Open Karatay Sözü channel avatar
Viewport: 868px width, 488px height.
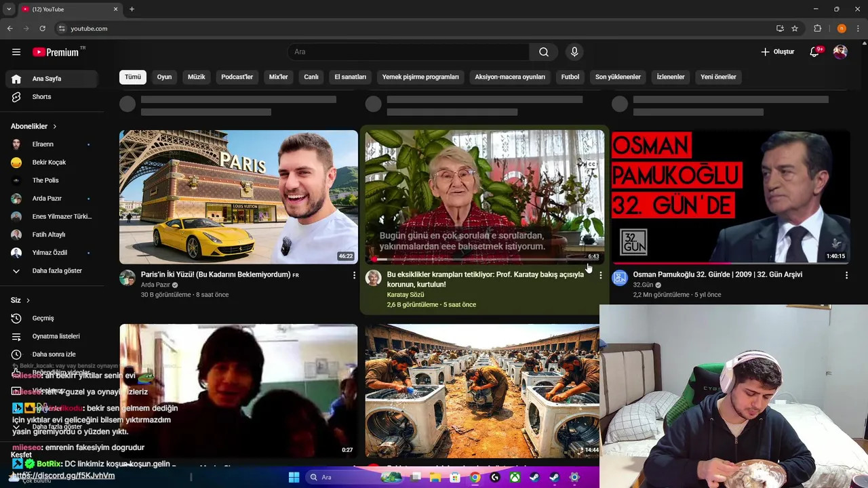(x=374, y=278)
